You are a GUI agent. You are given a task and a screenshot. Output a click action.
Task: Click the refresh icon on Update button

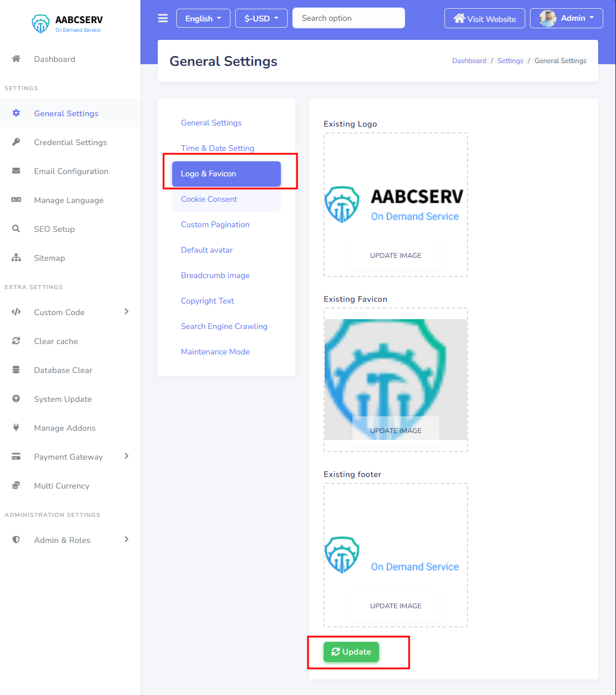tap(336, 652)
